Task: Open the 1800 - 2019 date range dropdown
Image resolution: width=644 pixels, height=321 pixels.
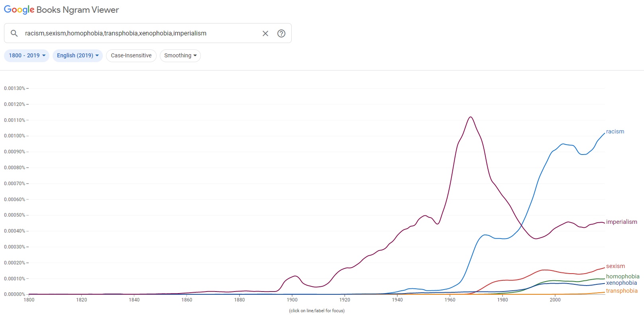Action: [27, 55]
